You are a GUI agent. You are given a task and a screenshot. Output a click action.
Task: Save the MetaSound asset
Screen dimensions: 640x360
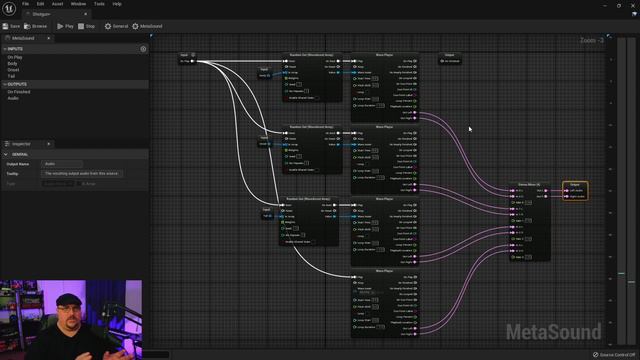(x=11, y=26)
